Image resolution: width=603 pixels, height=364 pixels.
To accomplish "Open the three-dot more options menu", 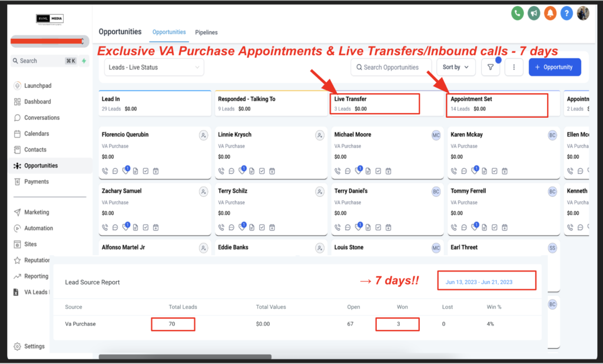I will click(x=514, y=67).
